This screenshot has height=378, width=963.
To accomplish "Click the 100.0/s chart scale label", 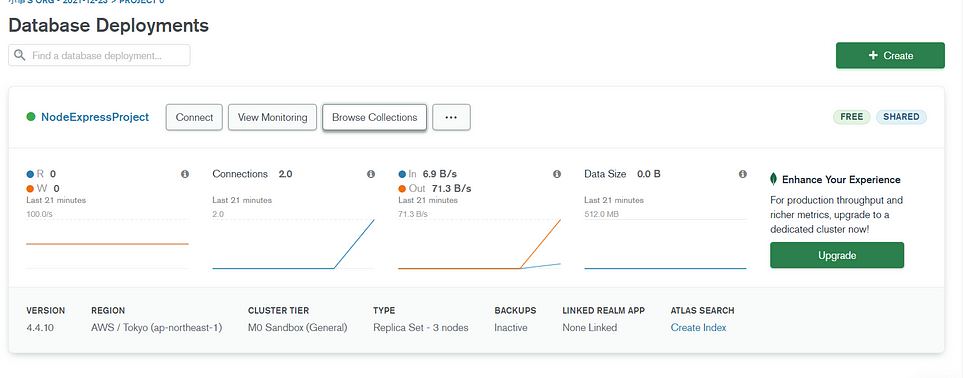I will tap(40, 215).
